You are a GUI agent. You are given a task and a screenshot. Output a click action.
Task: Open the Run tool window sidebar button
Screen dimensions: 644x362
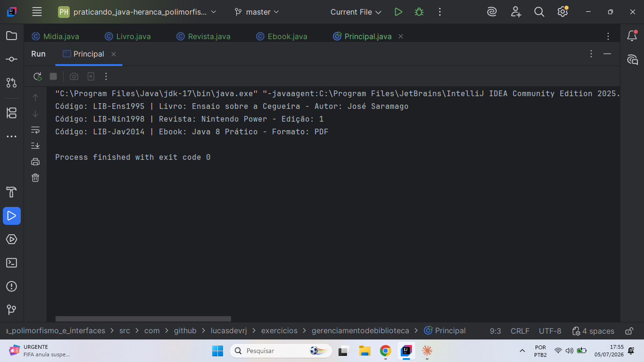point(11,216)
